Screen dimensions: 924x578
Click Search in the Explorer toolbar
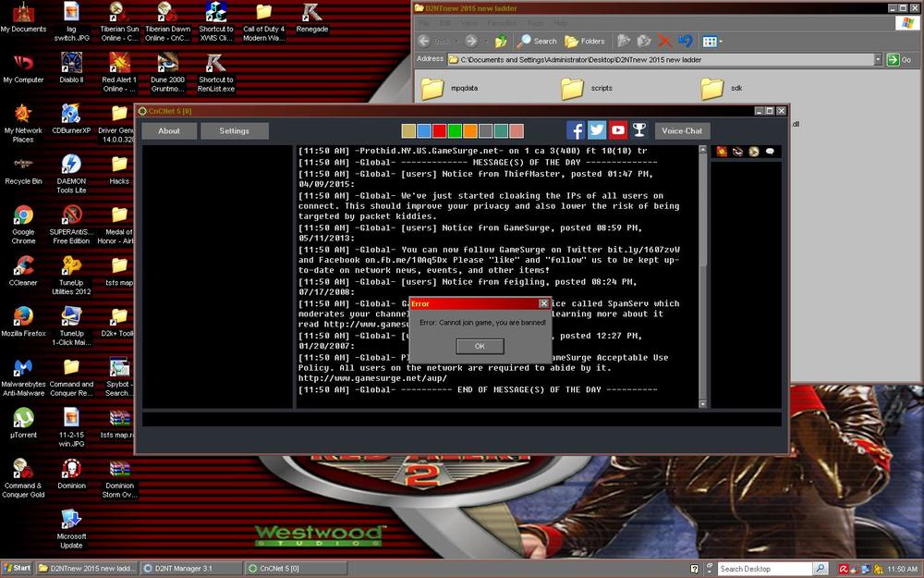point(537,41)
